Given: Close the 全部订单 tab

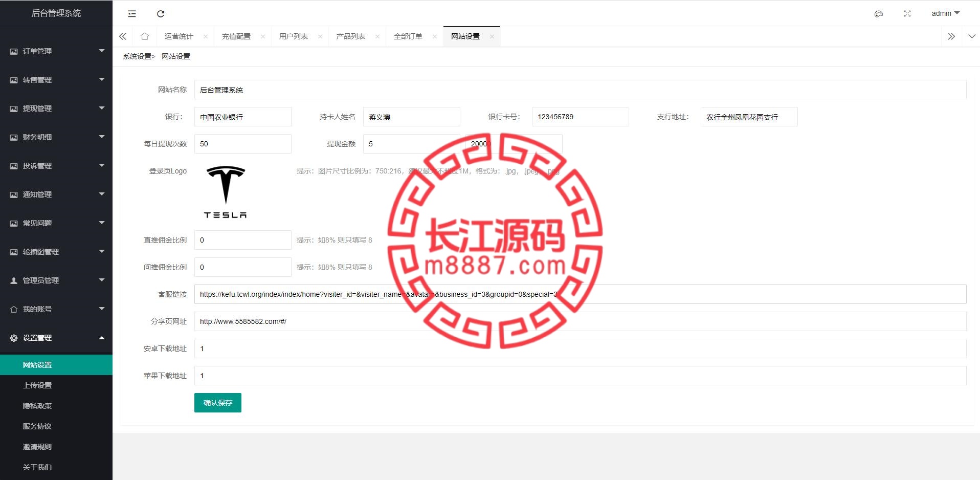Looking at the screenshot, I should [x=435, y=36].
